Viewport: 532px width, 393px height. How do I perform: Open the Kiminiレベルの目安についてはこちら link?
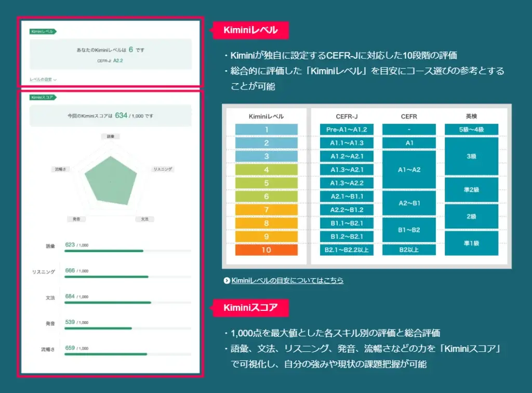pyautogui.click(x=287, y=281)
